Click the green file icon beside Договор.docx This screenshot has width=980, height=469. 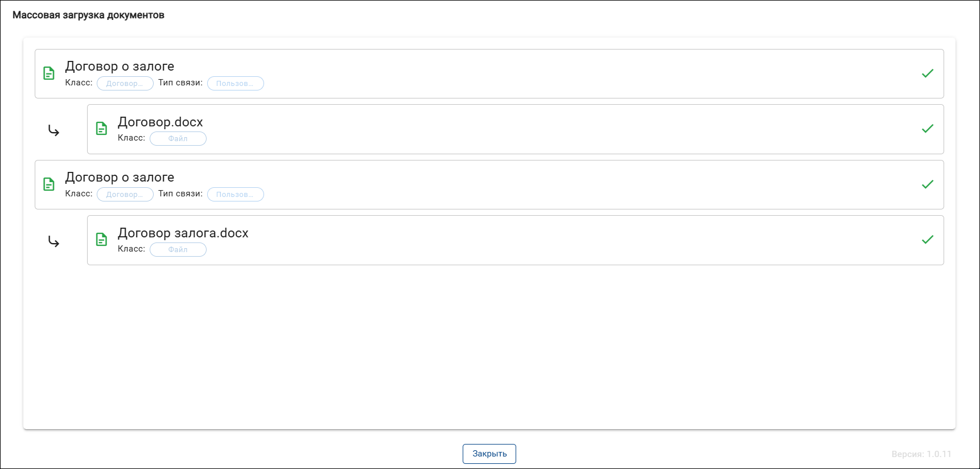[101, 129]
